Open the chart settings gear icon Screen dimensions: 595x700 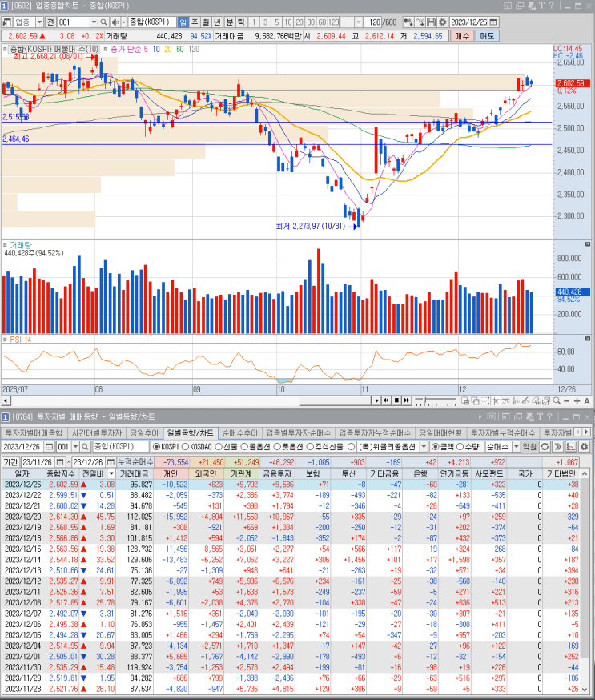tap(442, 22)
